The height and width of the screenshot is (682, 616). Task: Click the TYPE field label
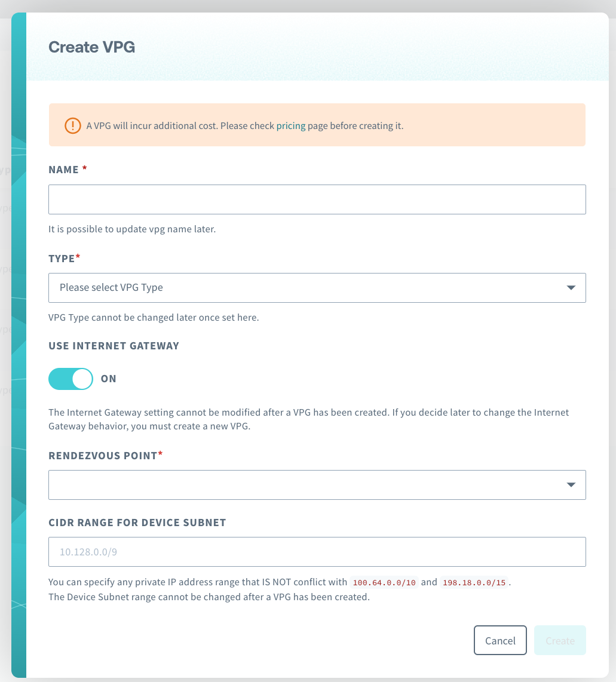tap(62, 259)
